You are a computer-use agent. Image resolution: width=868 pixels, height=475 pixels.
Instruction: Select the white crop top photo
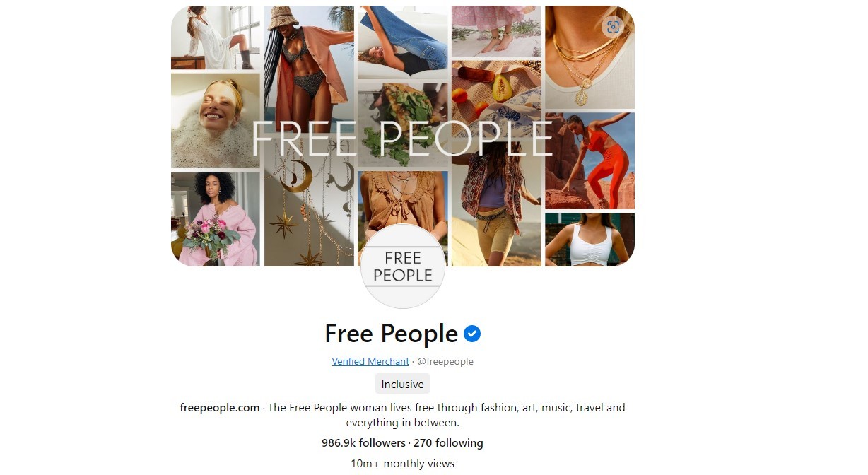[590, 240]
